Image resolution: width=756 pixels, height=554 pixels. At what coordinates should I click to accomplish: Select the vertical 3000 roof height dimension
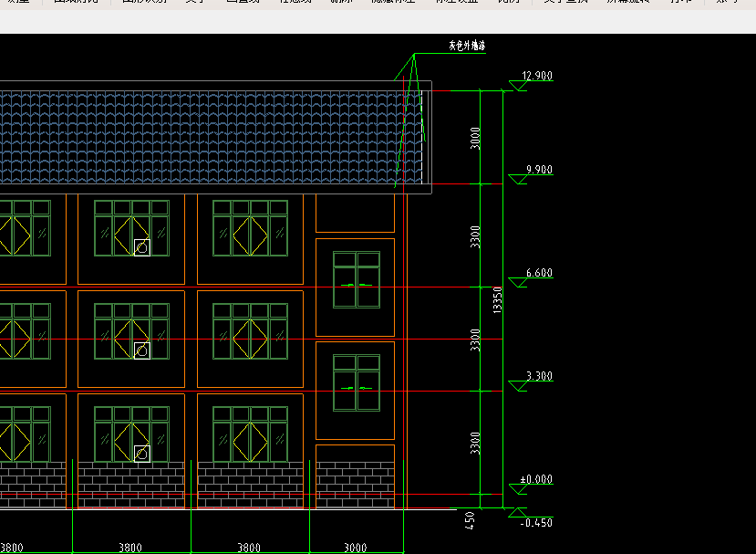pyautogui.click(x=475, y=138)
